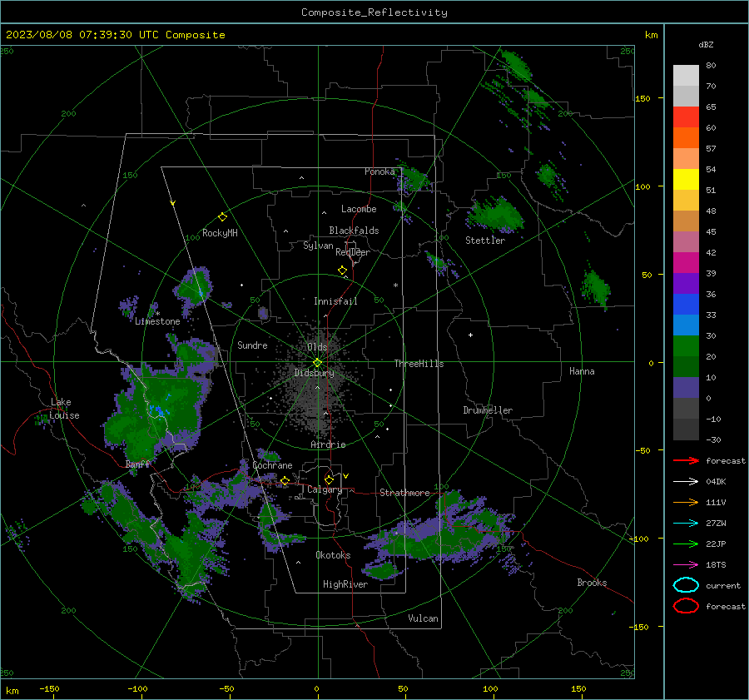Click the RedDeer city label
749x700 pixels.
click(x=353, y=252)
